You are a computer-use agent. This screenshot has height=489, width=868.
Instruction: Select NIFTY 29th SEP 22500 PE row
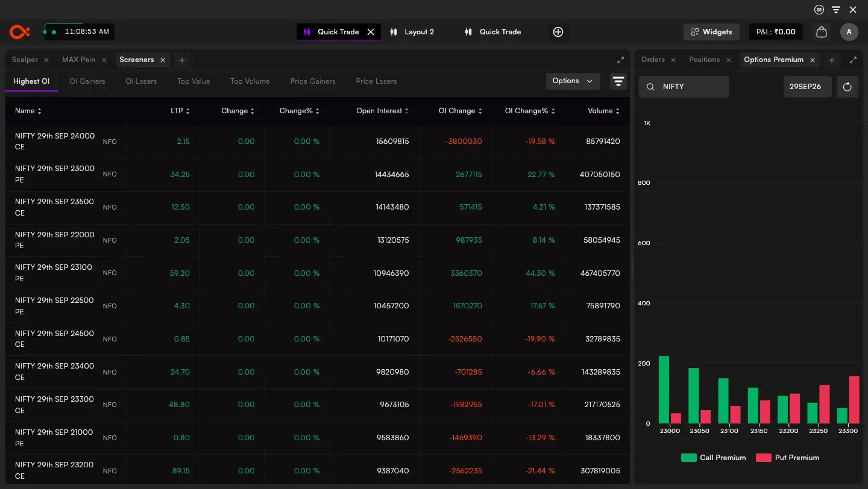[317, 306]
